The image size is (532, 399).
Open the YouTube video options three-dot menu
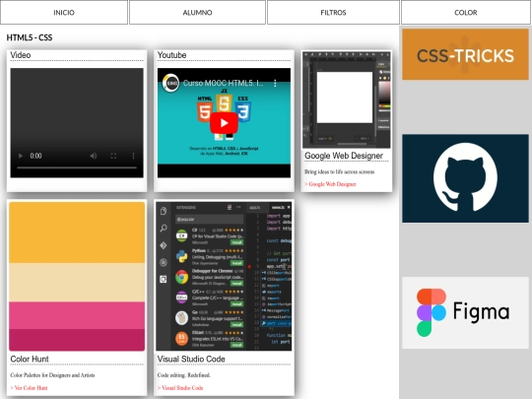(x=275, y=83)
